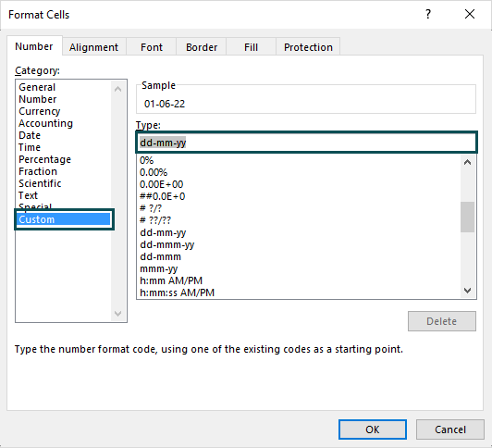
Task: Click the format list scroll up arrow
Action: [468, 162]
